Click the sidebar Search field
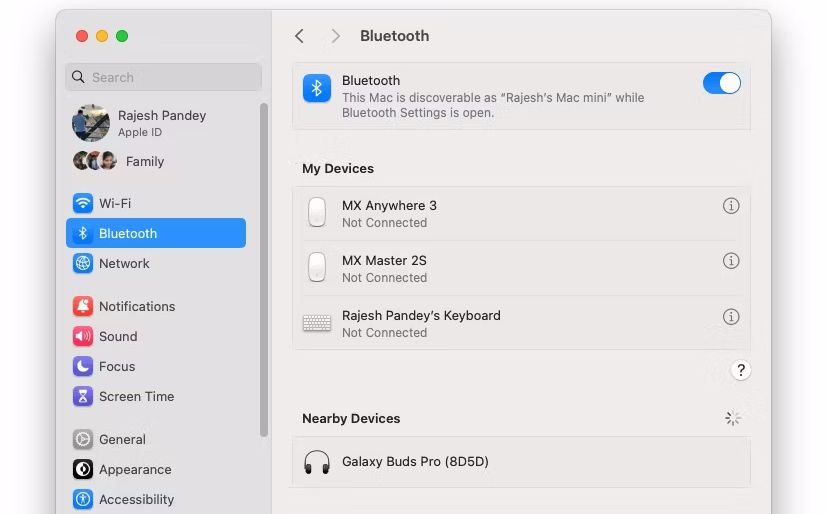Image resolution: width=827 pixels, height=514 pixels. pyautogui.click(x=164, y=77)
